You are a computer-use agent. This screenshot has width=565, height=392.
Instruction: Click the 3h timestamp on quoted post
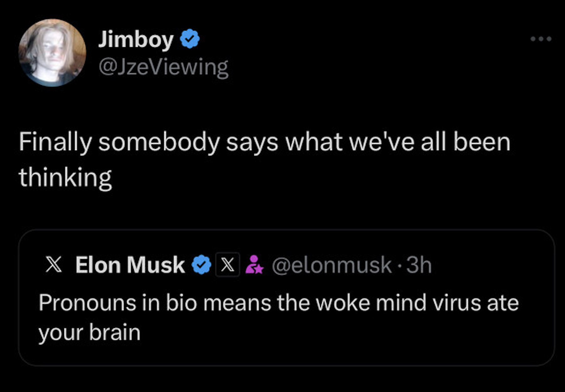(x=419, y=265)
